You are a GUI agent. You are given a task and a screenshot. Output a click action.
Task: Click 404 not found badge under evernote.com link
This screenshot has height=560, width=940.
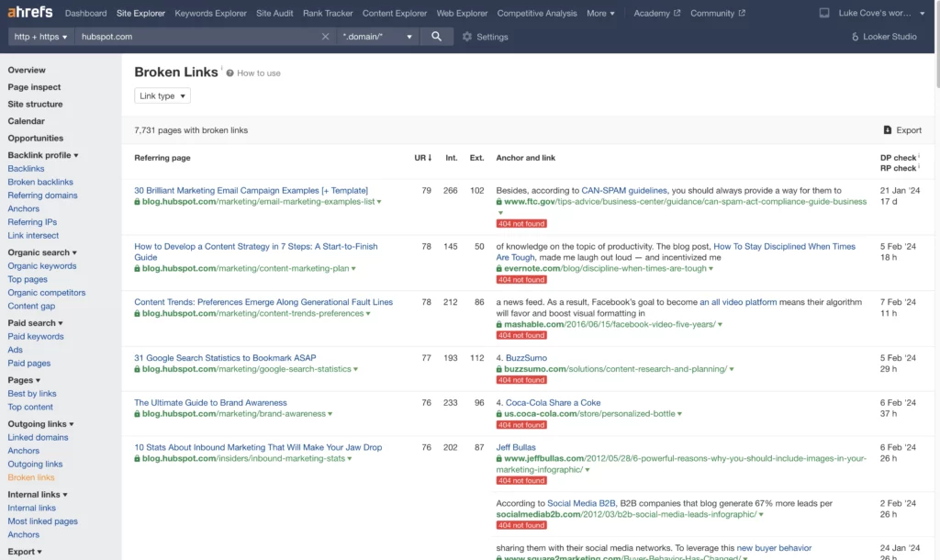tap(521, 280)
